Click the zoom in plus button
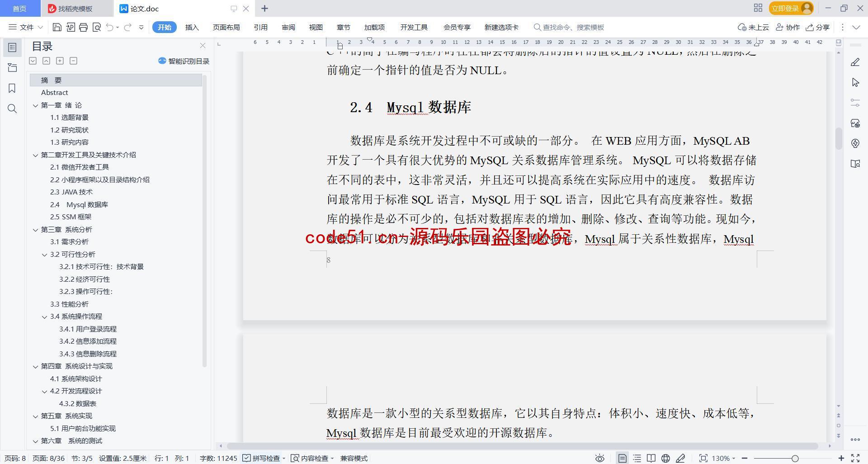 [841, 458]
